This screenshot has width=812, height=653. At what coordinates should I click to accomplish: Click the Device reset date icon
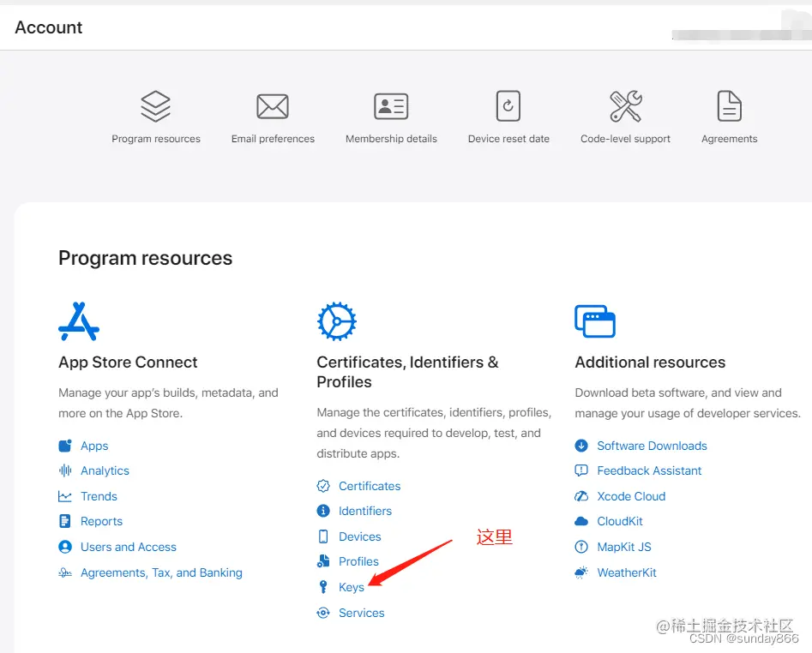[508, 106]
